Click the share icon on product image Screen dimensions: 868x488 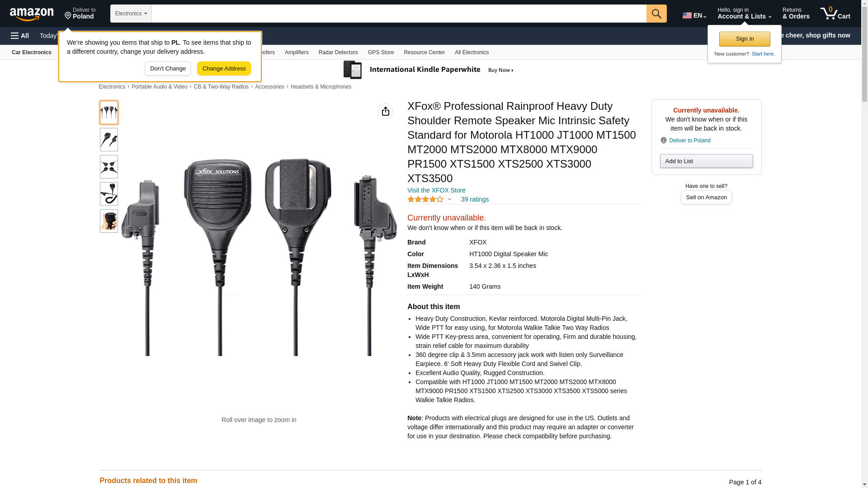(x=385, y=111)
